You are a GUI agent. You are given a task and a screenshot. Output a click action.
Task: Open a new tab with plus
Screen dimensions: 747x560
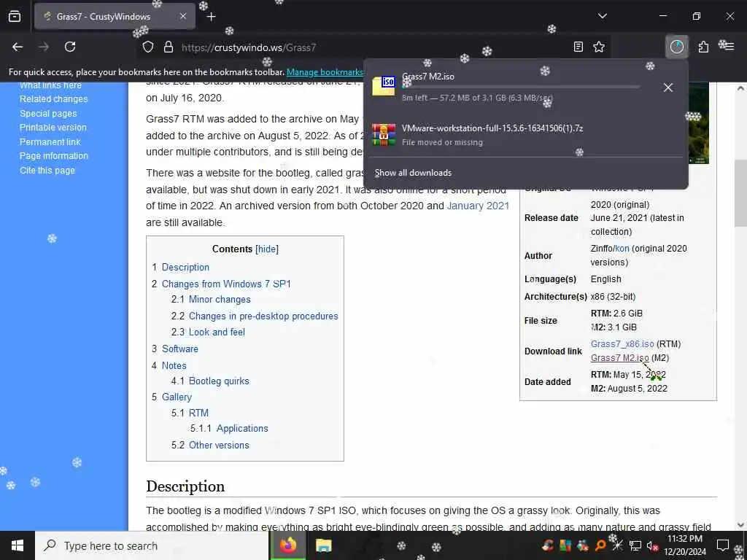coord(212,17)
